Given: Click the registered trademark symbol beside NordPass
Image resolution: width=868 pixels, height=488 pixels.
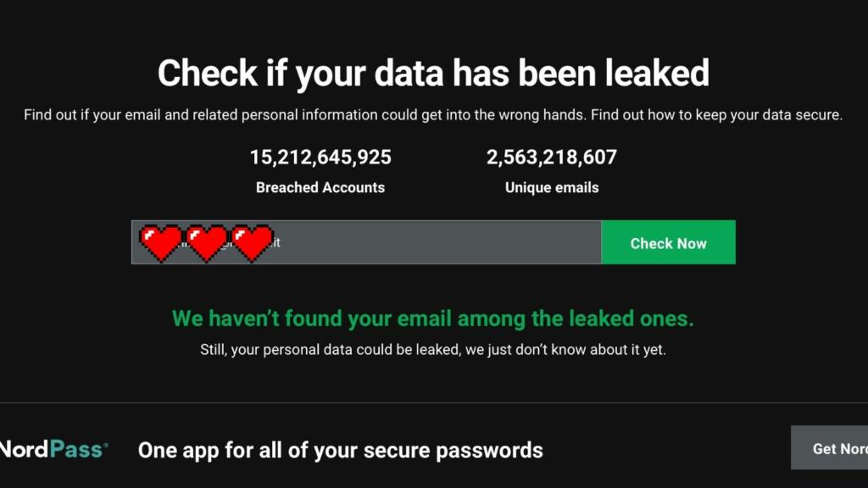Looking at the screenshot, I should [105, 442].
